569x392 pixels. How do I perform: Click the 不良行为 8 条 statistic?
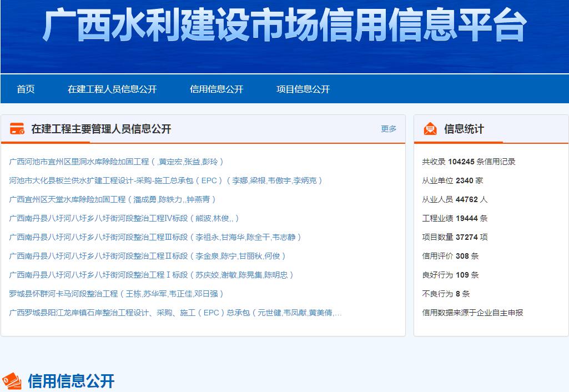pos(446,294)
